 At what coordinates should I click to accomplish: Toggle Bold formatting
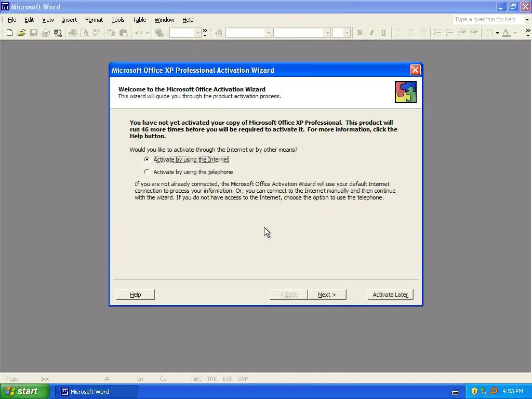(x=360, y=33)
